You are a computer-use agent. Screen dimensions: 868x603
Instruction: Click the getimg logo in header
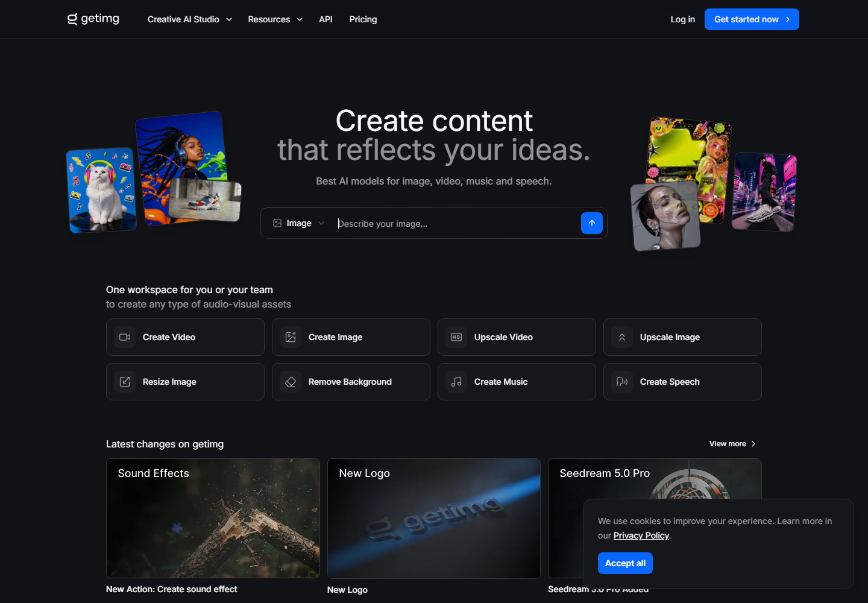coord(93,19)
